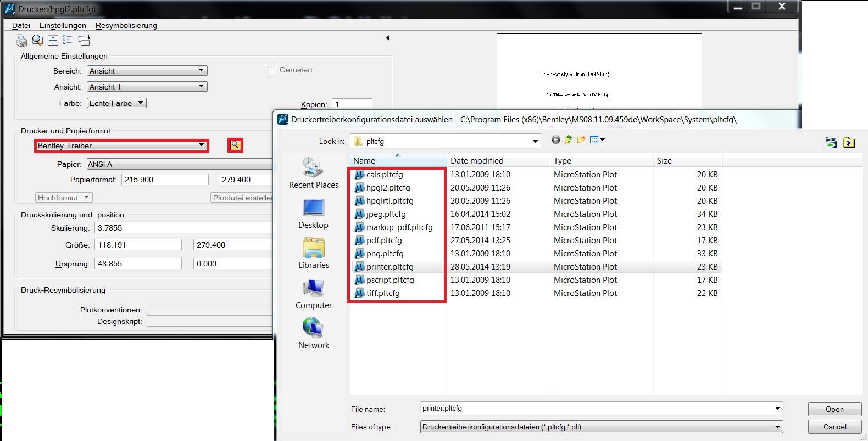
Task: Click the update from view icon
Action: coord(84,40)
